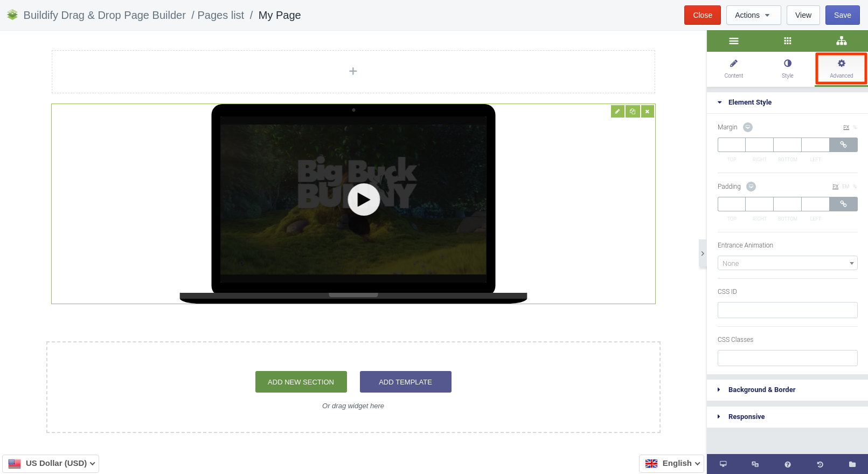Go to Buildify Drag & Drop Page Builder breadcrumb

tap(105, 15)
